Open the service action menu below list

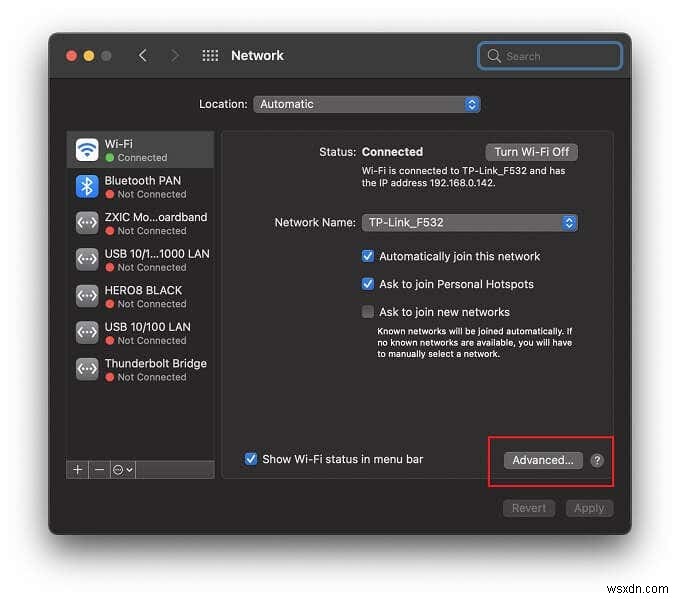click(123, 470)
